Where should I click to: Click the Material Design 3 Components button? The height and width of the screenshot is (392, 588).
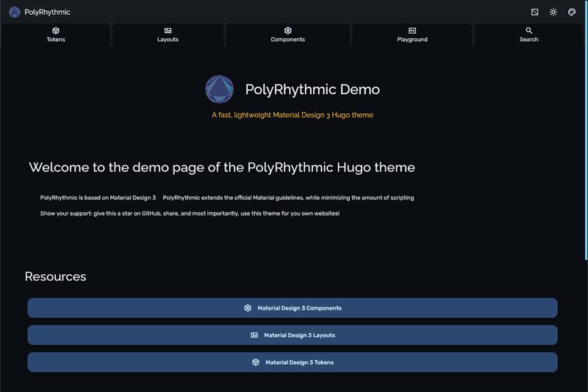click(x=293, y=308)
